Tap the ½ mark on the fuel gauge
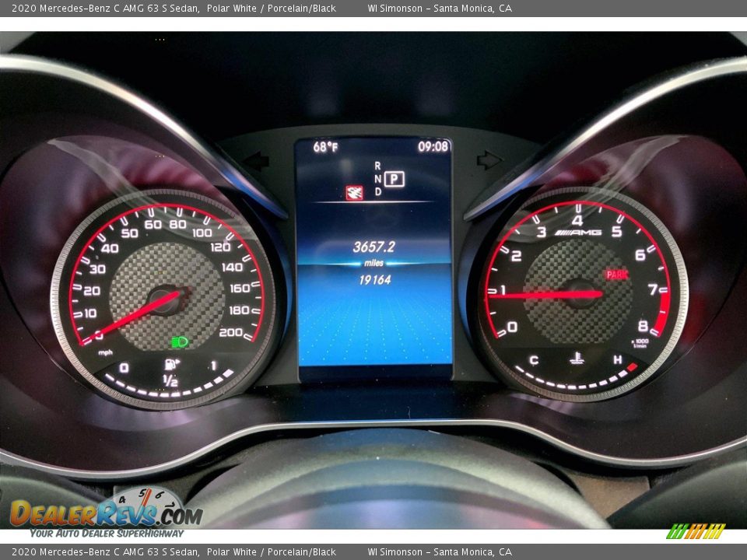Image resolution: width=747 pixels, height=560 pixels. coord(170,380)
